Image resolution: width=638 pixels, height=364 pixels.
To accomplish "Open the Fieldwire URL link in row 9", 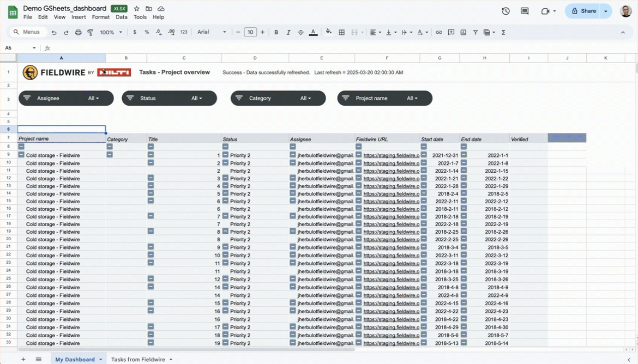I will click(391, 155).
